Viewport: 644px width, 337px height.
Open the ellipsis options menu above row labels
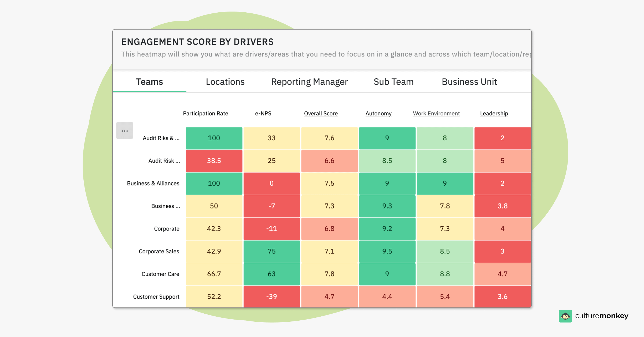pyautogui.click(x=125, y=130)
